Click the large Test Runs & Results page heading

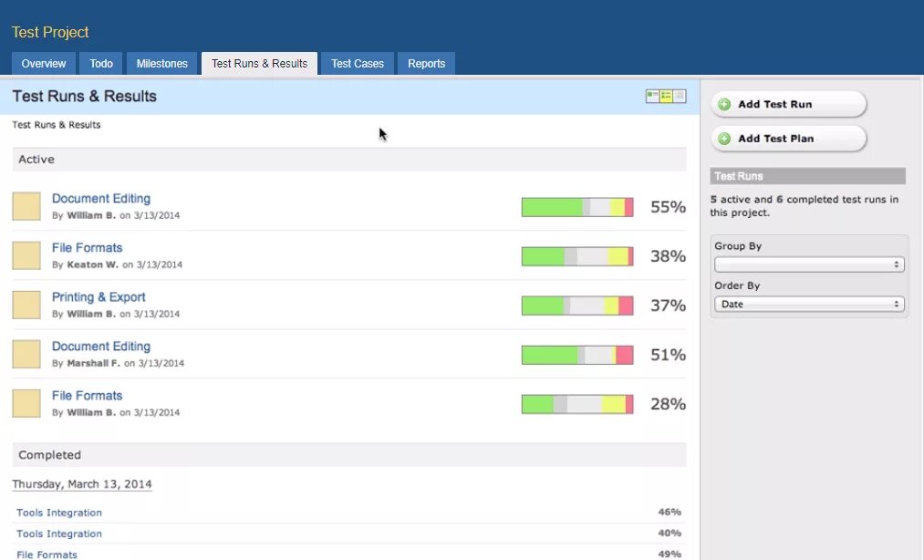click(84, 96)
